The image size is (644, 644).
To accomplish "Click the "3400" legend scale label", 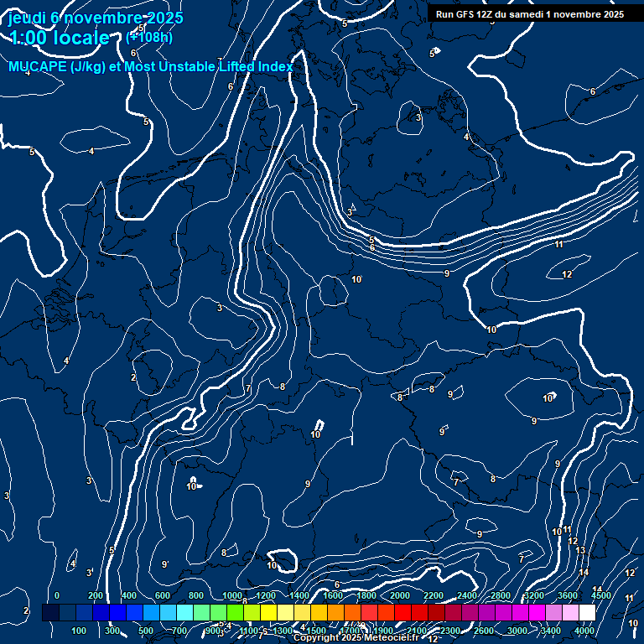I will click(551, 631).
